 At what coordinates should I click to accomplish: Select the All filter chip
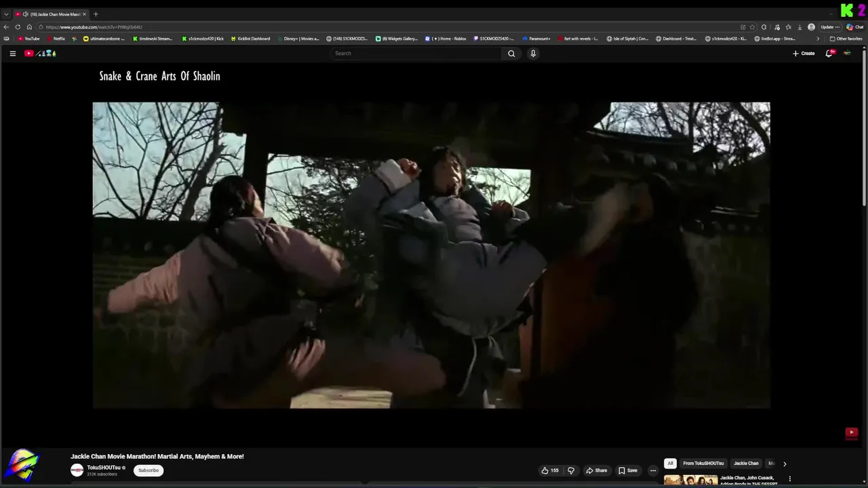coord(670,464)
